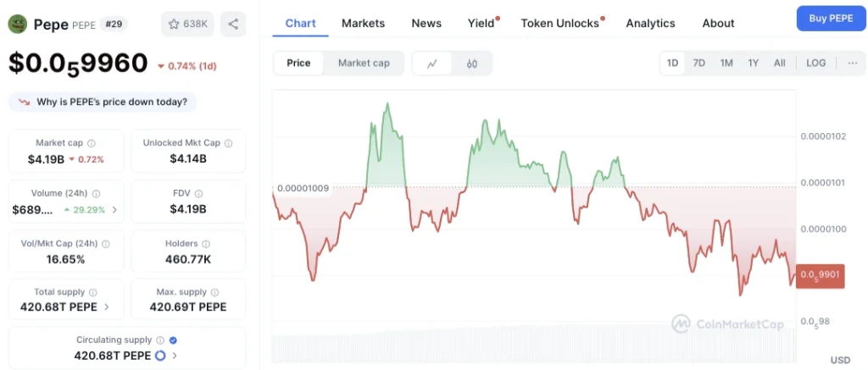Click the Market cap info icon
This screenshot has width=868, height=370.
pyautogui.click(x=92, y=143)
